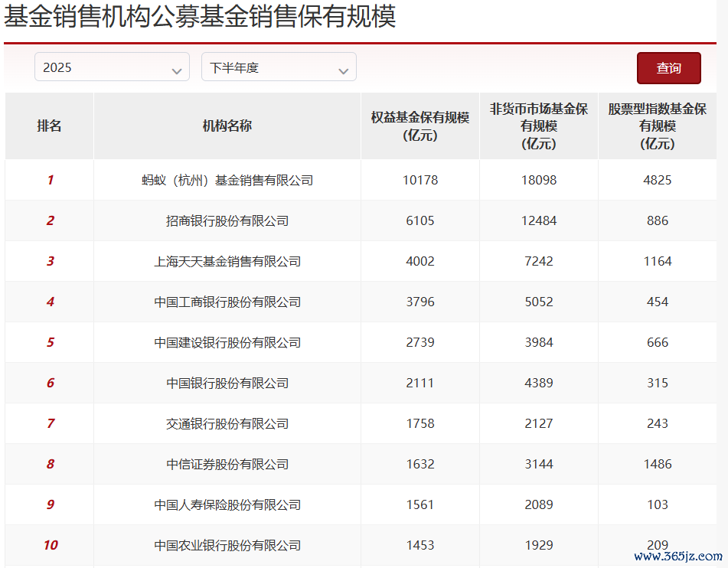Click the 1929 non-monetary fund value
Screen dimensions: 728x568
coord(539,545)
